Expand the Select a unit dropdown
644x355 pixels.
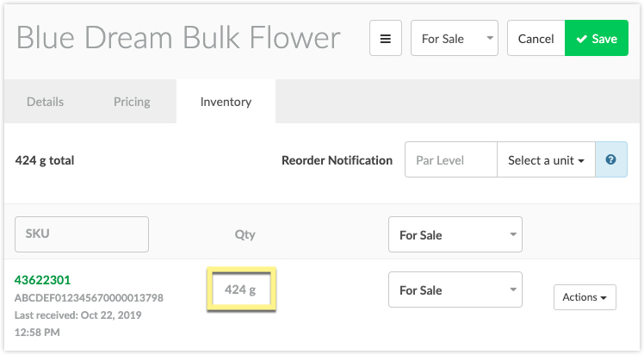pyautogui.click(x=546, y=159)
